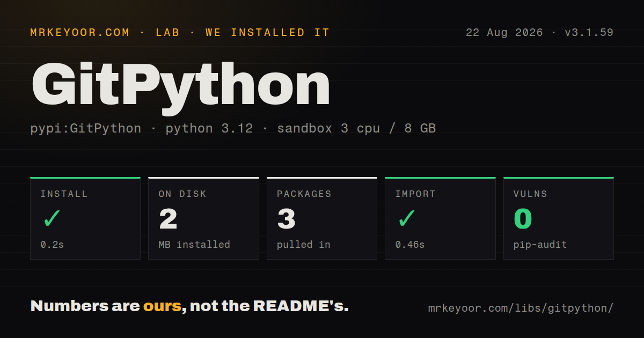644x338 pixels.
Task: Click the 'MRKEYOOR.COM · LAB · WE INSTALLED IT' header text
Action: (180, 33)
